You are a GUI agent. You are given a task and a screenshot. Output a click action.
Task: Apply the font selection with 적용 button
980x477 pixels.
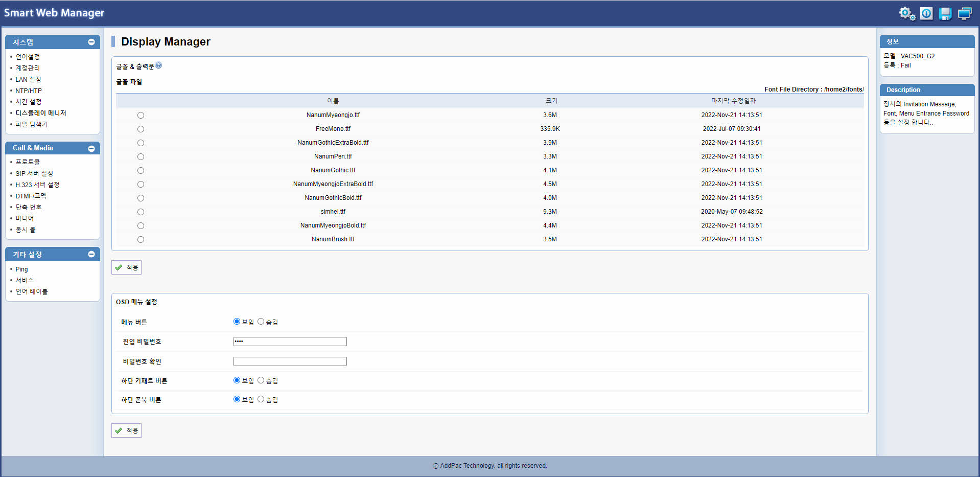(x=126, y=267)
